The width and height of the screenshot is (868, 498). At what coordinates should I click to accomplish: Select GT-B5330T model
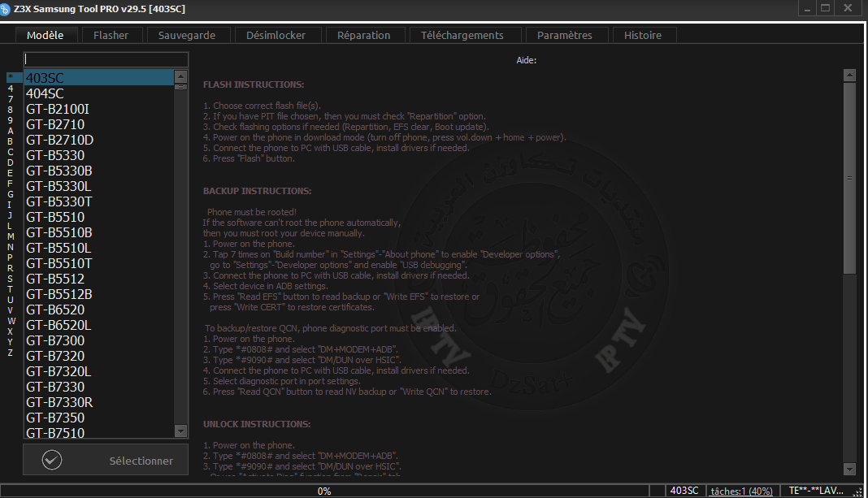[98, 202]
